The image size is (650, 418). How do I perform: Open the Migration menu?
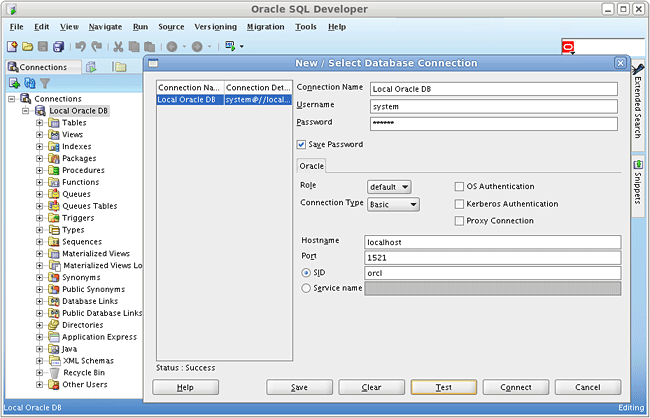(x=266, y=27)
